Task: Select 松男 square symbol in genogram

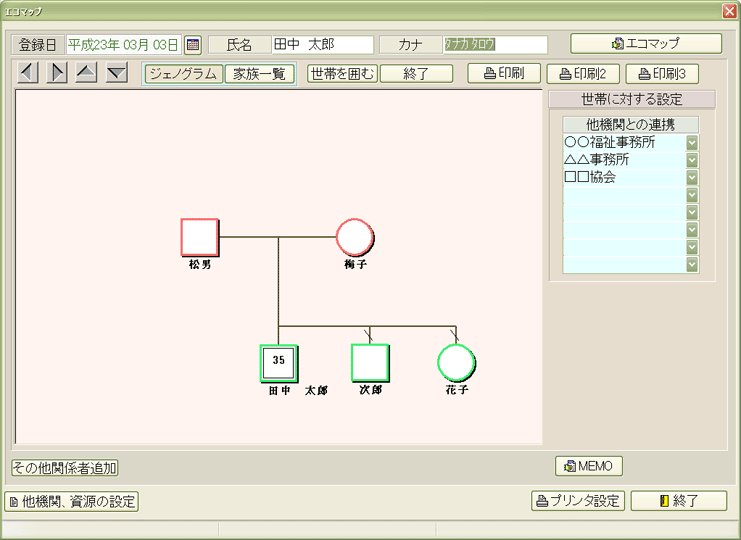Action: click(199, 237)
